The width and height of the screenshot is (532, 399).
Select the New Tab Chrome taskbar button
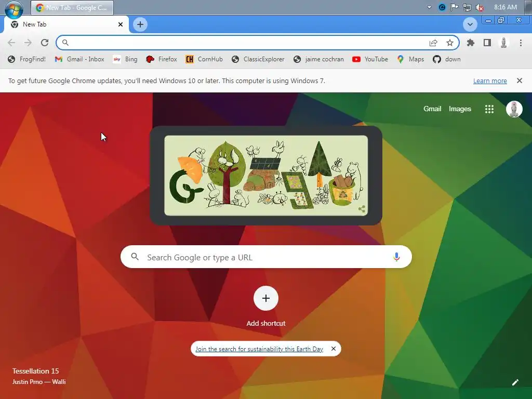coord(72,7)
